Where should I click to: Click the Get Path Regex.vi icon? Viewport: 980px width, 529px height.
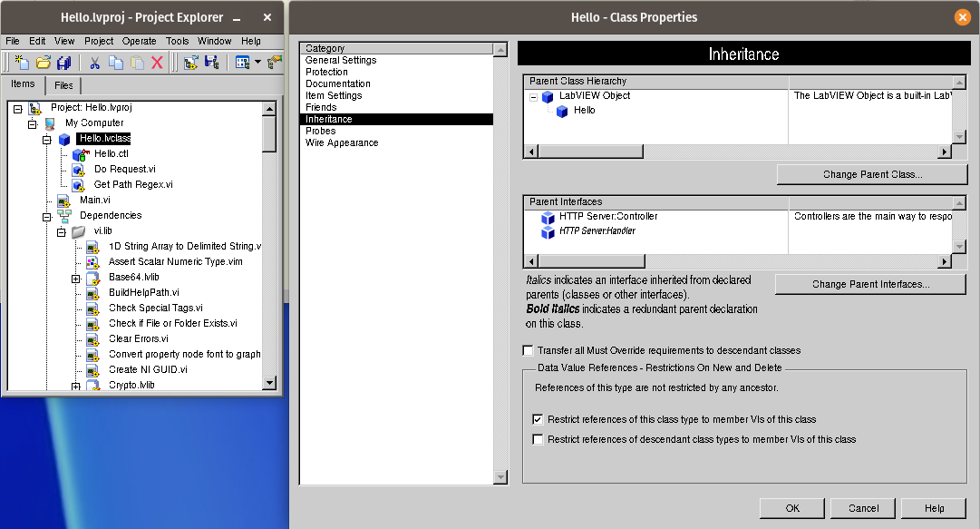click(78, 185)
